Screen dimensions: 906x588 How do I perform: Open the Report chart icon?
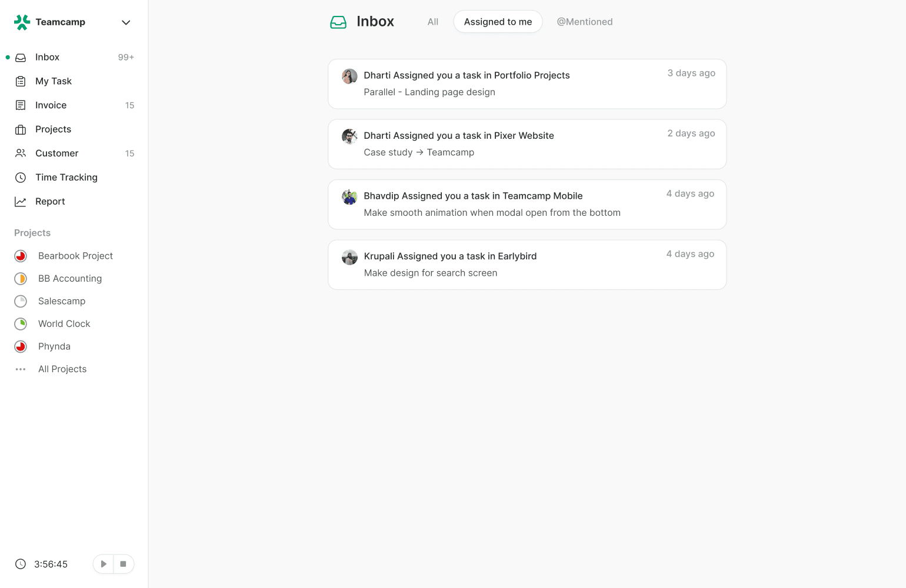pyautogui.click(x=21, y=202)
